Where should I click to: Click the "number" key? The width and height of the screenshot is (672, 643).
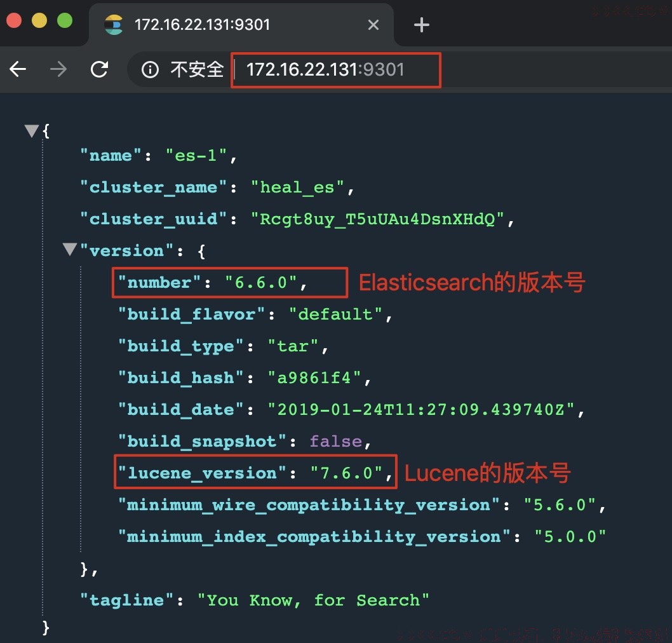click(159, 283)
